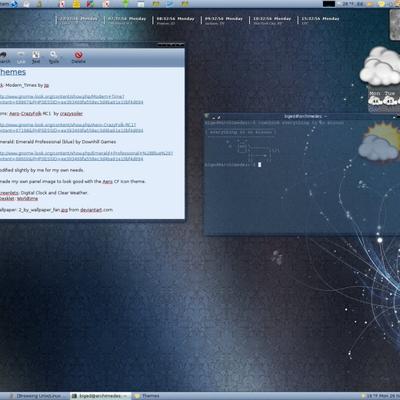The width and height of the screenshot is (400, 400).
Task: Click the Text formatting icon in the note toolbar
Action: pos(36,57)
